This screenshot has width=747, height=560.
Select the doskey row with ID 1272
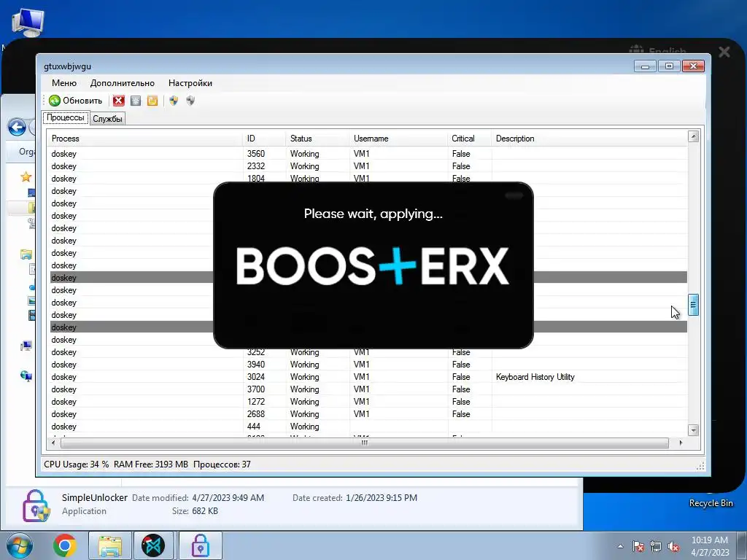pos(368,402)
